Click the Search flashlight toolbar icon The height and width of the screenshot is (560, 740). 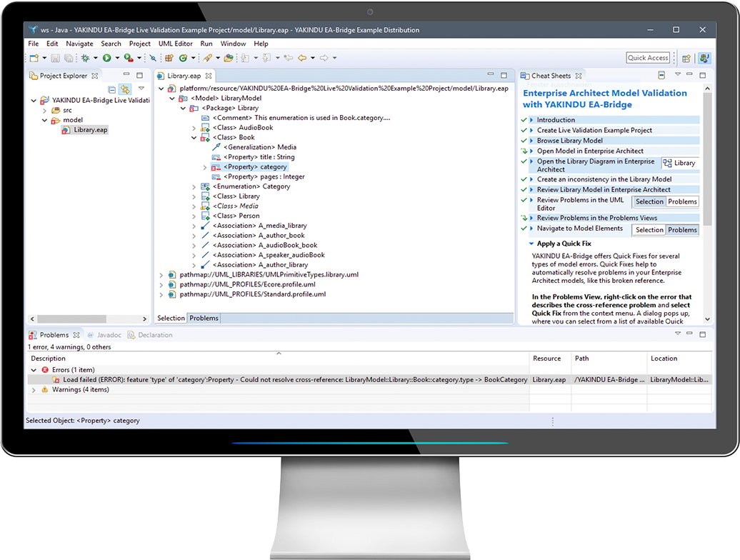207,58
